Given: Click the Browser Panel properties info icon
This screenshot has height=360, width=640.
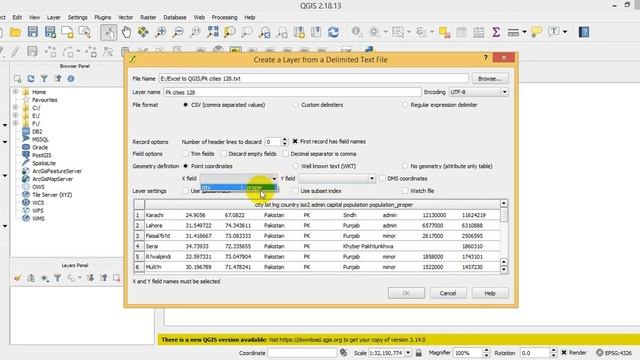Looking at the screenshot, I should pyautogui.click(x=71, y=78).
